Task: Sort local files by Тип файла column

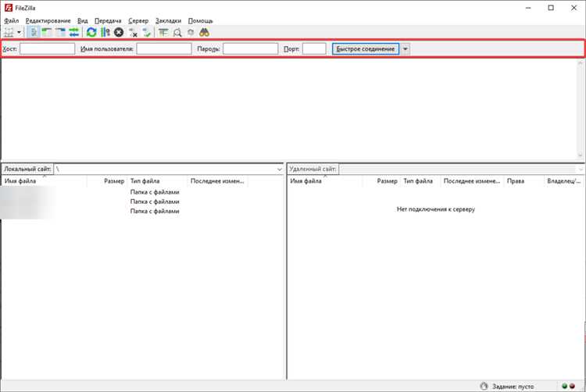Action: point(157,181)
